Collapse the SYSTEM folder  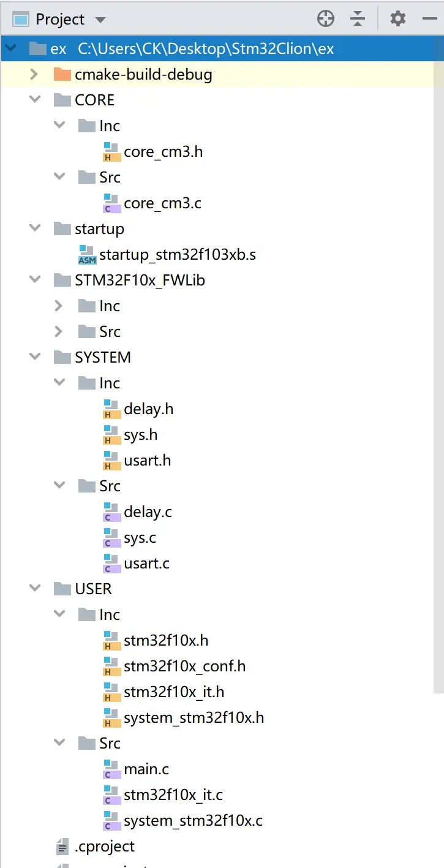[x=34, y=357]
